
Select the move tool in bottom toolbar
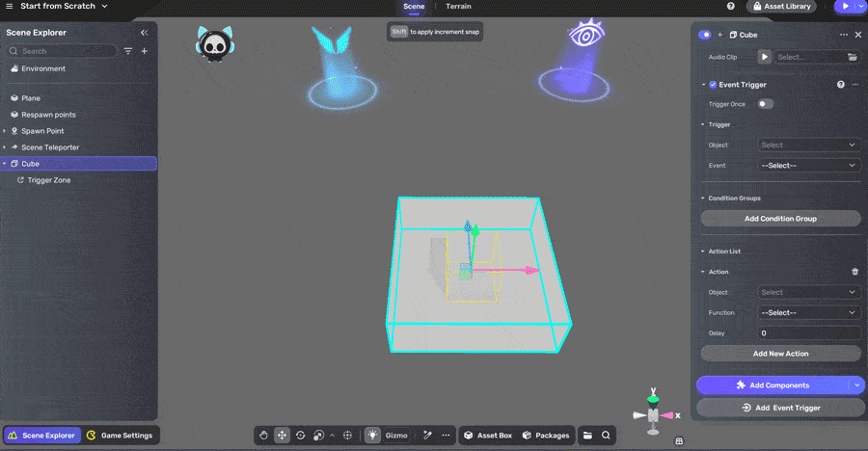tap(282, 436)
